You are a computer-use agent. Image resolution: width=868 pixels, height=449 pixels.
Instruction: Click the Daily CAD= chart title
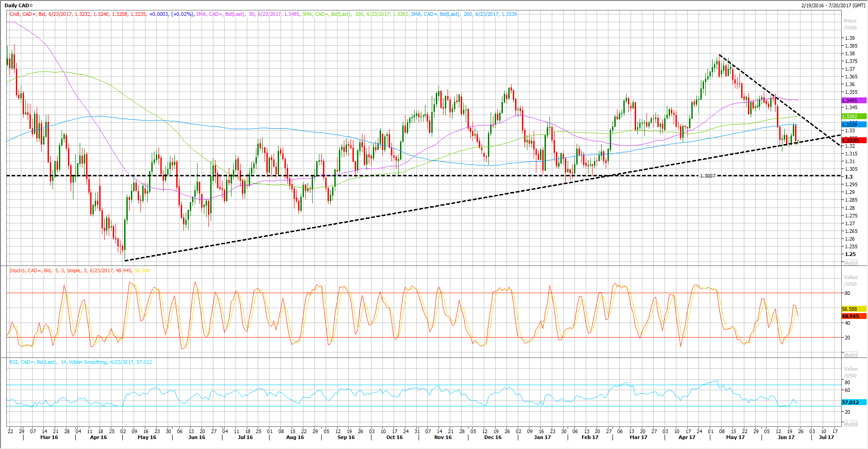[x=19, y=5]
